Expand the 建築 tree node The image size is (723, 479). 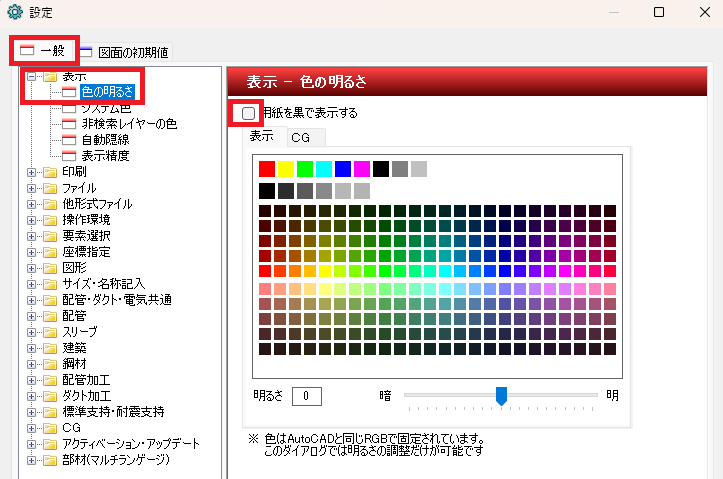tap(32, 347)
